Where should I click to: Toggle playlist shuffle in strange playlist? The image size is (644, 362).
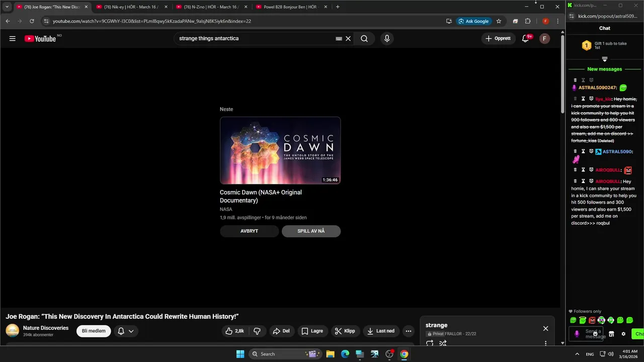pos(443,343)
